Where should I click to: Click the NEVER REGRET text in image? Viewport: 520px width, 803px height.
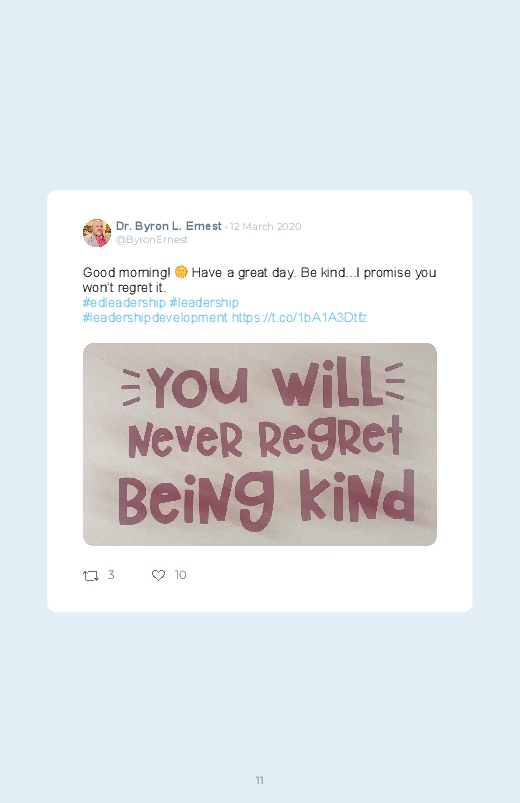tap(265, 438)
